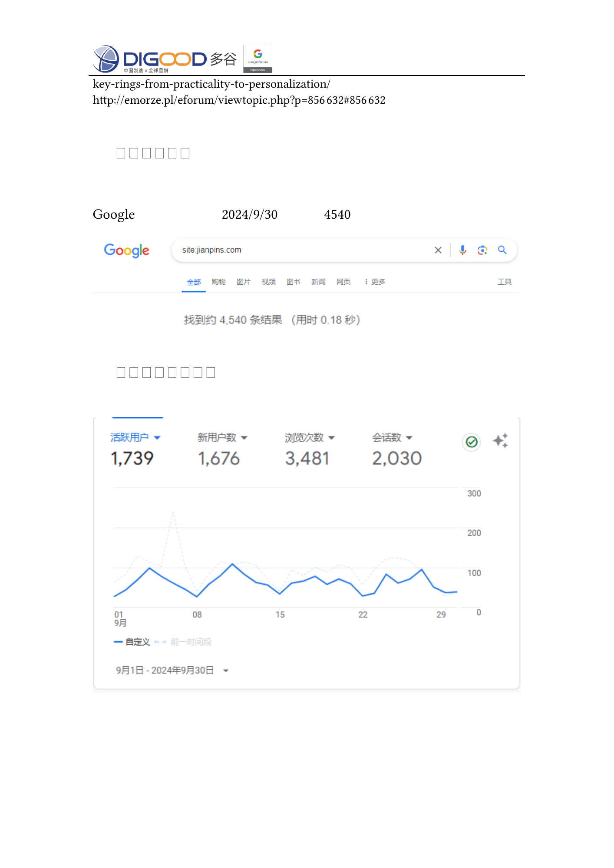This screenshot has height=868, width=614.
Task: Expand the 浏览次数 metric dropdown
Action: click(332, 437)
